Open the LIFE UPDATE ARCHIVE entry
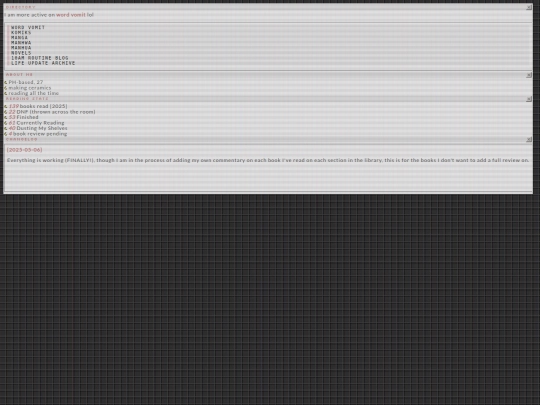The width and height of the screenshot is (540, 405). point(43,63)
